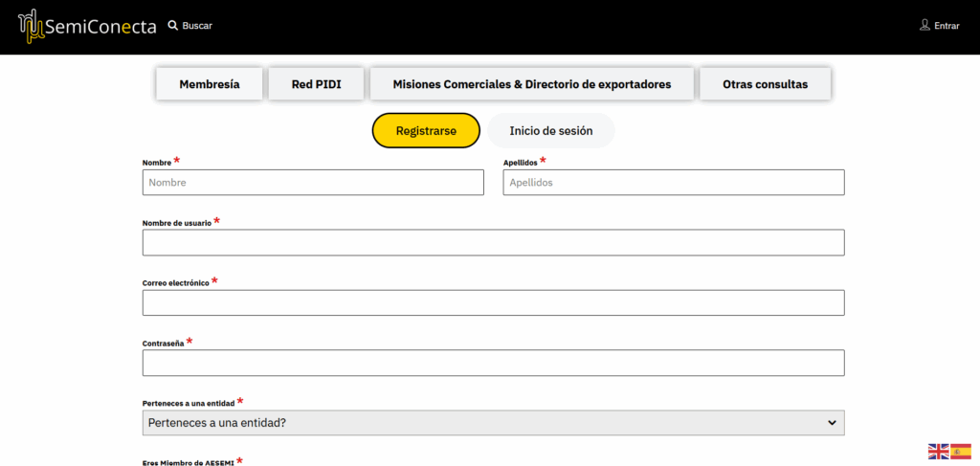Image resolution: width=980 pixels, height=466 pixels.
Task: Open the Red PIDI menu
Action: click(316, 84)
